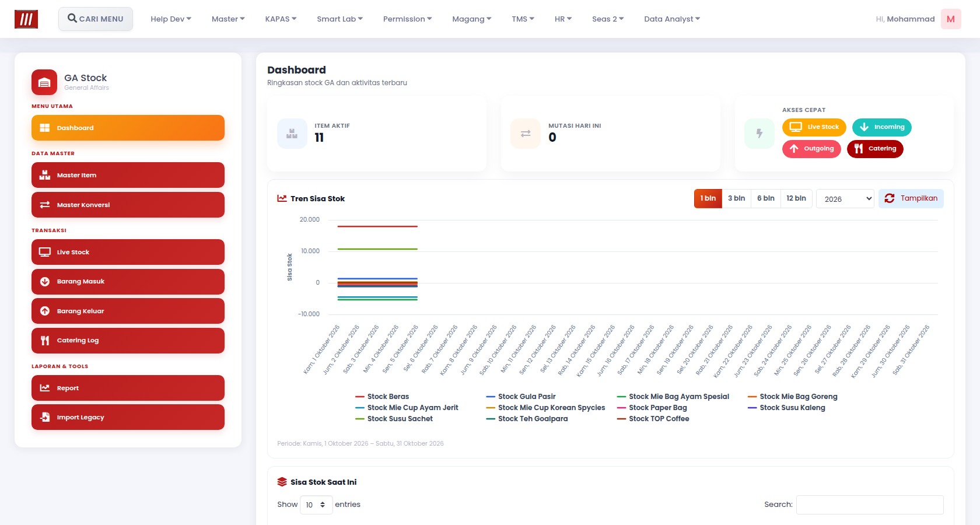Open Barang Masuk in sidebar
Viewport: 980px width, 525px height.
[128, 282]
